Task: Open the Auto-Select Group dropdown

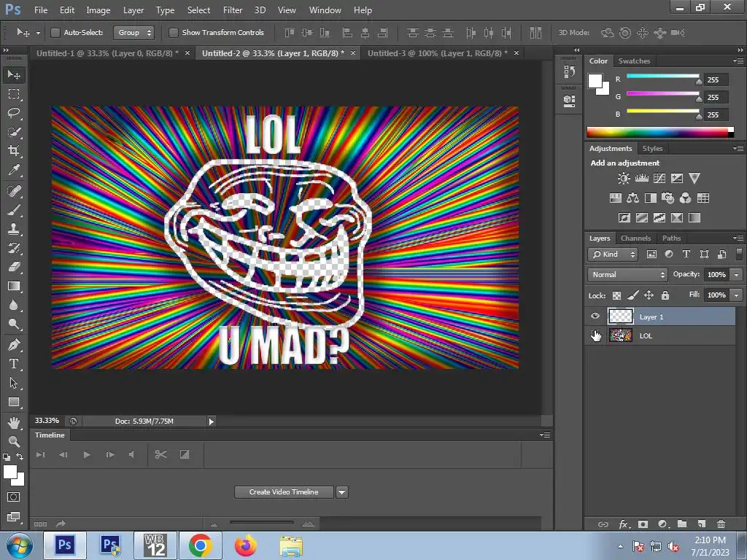Action: tap(134, 32)
